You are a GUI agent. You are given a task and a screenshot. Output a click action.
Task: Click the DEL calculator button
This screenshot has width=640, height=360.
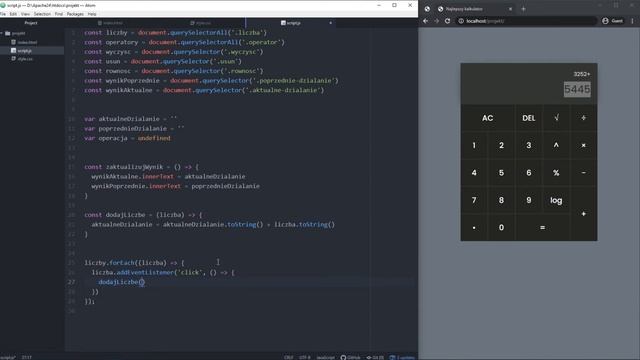pos(529,118)
